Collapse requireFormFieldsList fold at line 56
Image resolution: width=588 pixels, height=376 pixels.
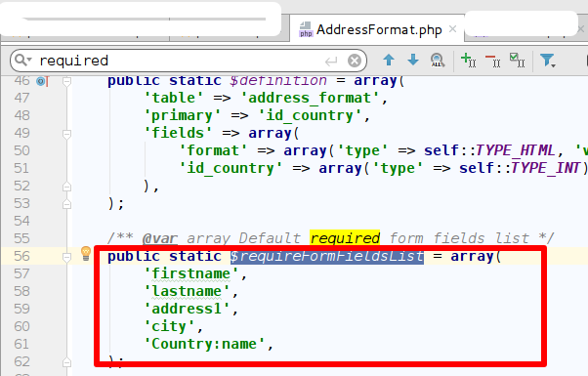coord(66,257)
